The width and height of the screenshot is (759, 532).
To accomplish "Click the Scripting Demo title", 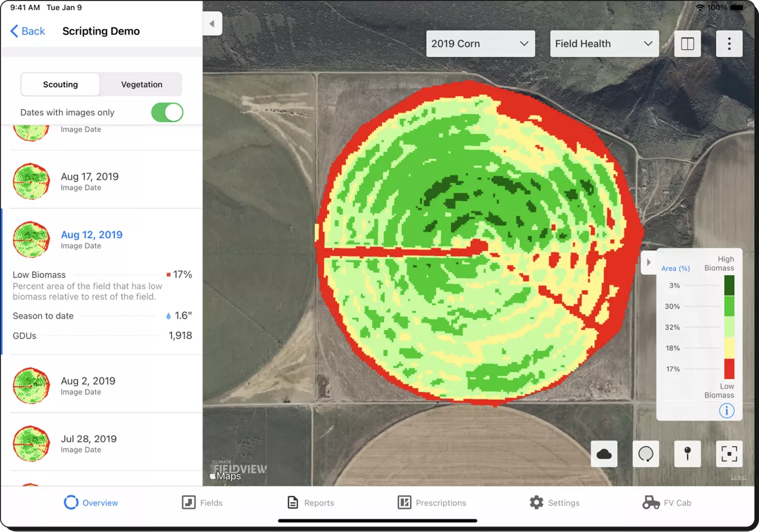I will click(101, 31).
